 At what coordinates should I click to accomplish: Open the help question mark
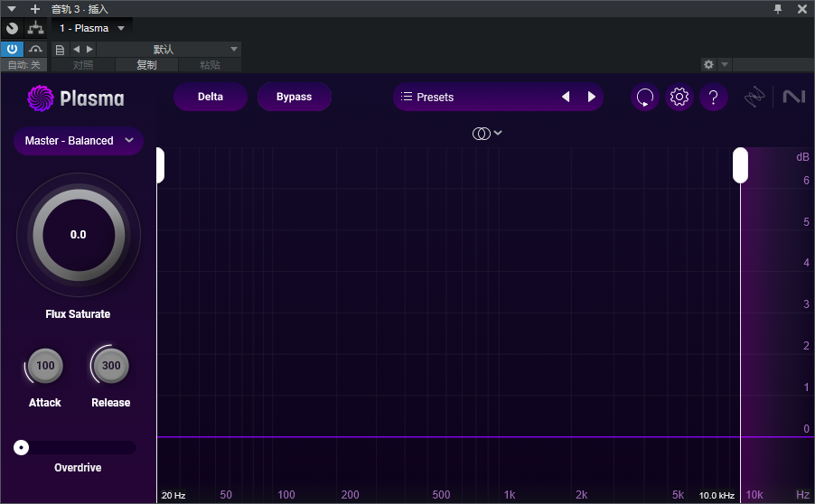coord(713,97)
